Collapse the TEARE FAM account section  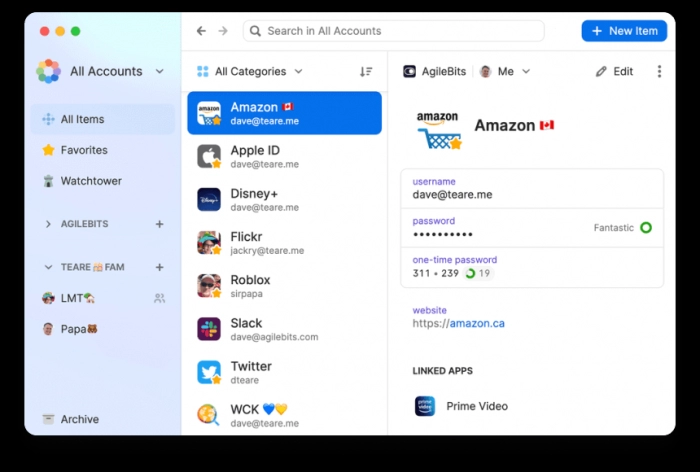pos(48,267)
